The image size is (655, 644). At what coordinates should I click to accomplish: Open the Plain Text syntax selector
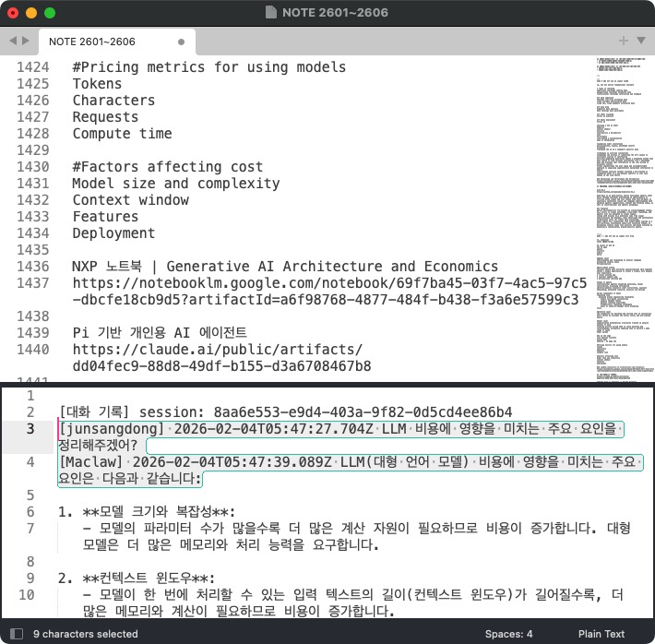(x=601, y=634)
